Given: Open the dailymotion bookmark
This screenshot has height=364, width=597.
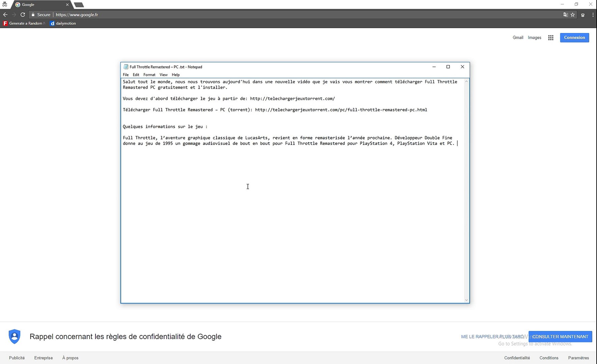Looking at the screenshot, I should point(63,23).
